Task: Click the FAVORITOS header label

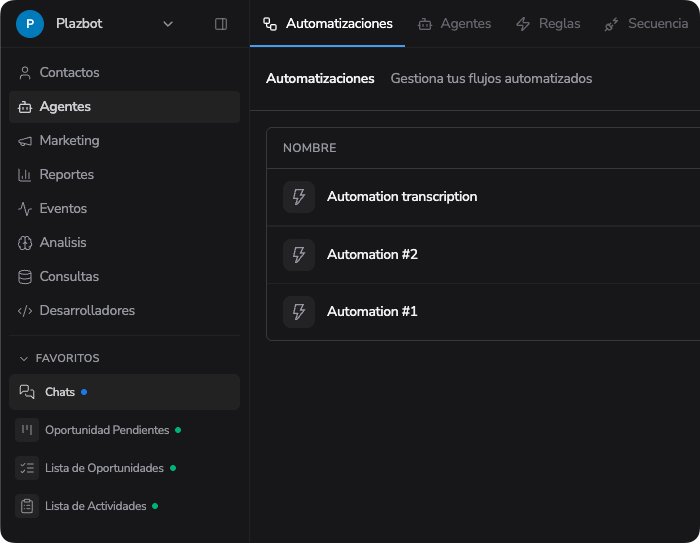Action: pyautogui.click(x=67, y=358)
